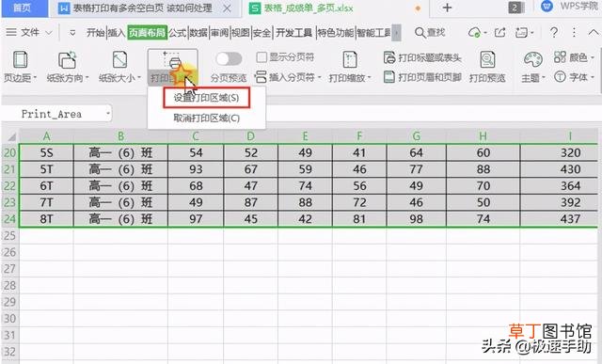
Task: Switch to the 特色功能 ribbon tab
Action: (335, 33)
